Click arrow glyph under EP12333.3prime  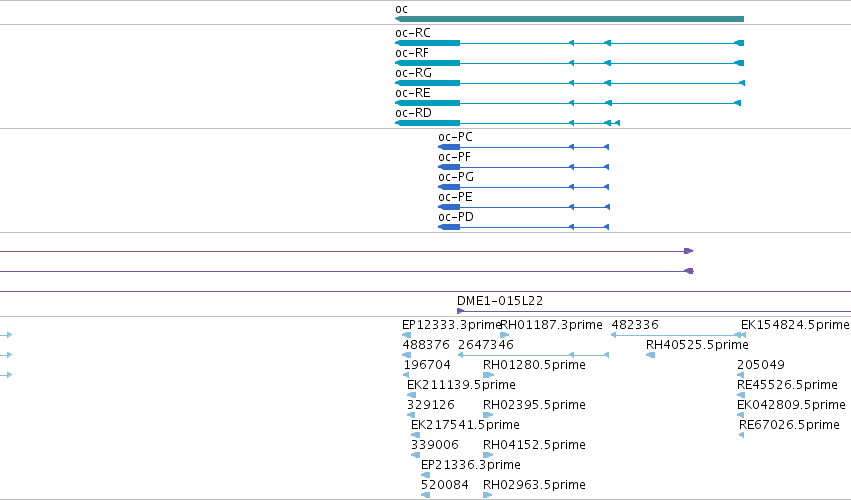pyautogui.click(x=407, y=335)
